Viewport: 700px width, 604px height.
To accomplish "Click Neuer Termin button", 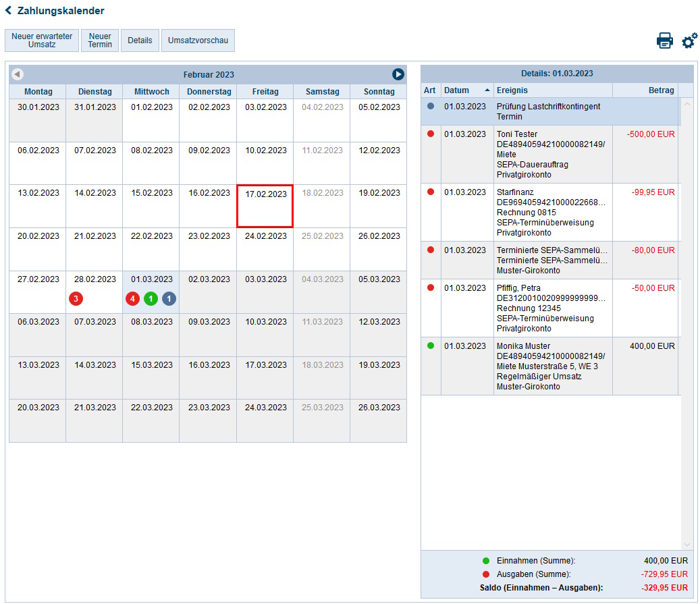I will [x=100, y=40].
